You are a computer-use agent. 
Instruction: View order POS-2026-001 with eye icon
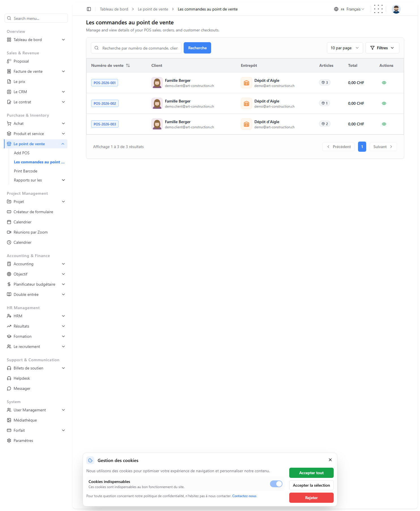point(384,83)
